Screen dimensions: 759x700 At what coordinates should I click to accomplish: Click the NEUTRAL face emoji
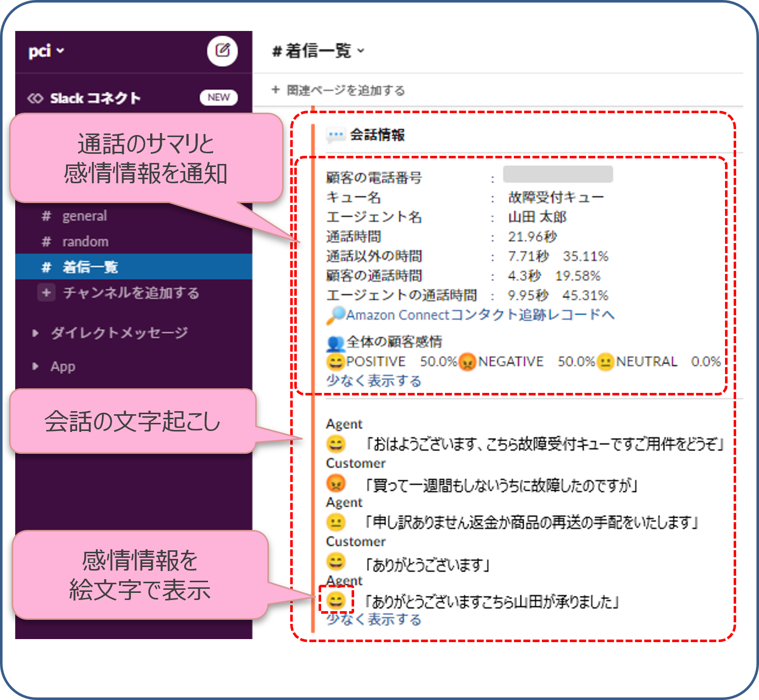605,362
